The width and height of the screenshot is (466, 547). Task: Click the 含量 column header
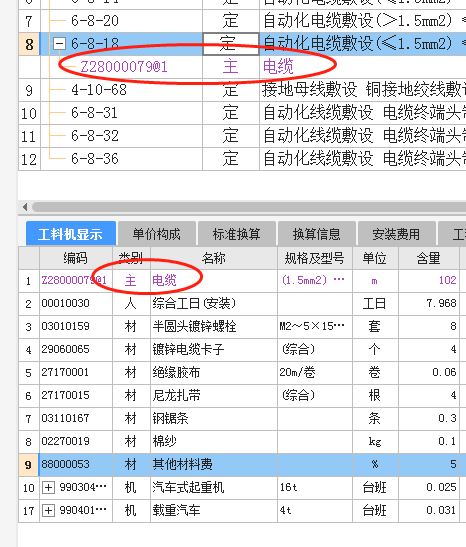(429, 258)
